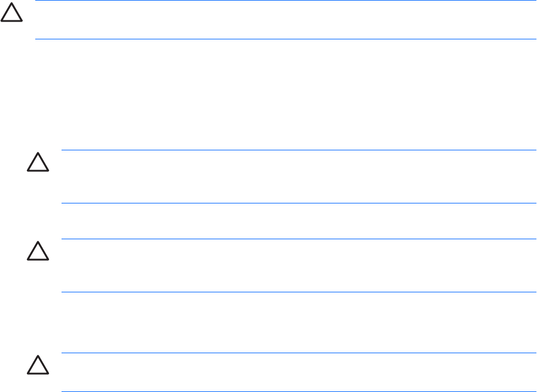Click the topmost, unindented caution triangle icon
This screenshot has height=392, width=537.
pos(10,16)
